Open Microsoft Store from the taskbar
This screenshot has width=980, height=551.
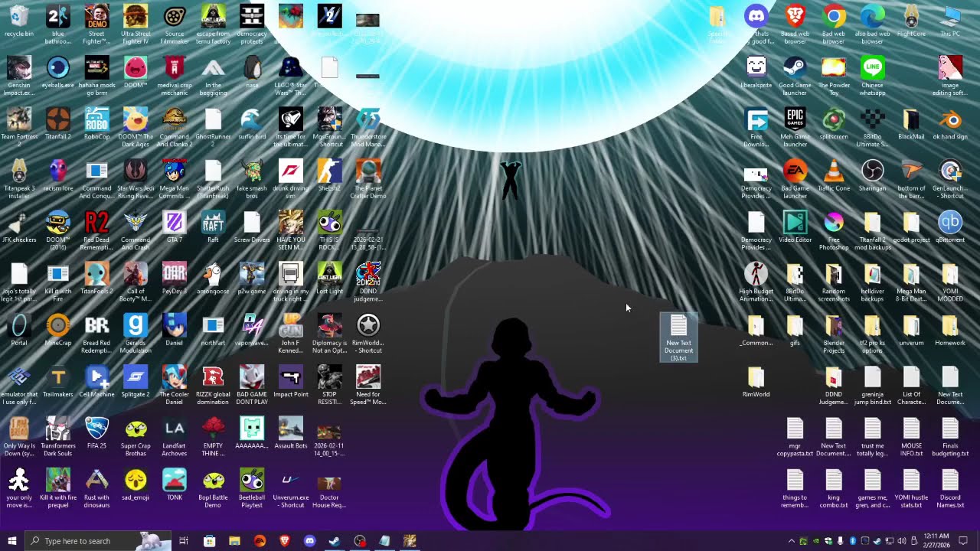pyautogui.click(x=209, y=541)
